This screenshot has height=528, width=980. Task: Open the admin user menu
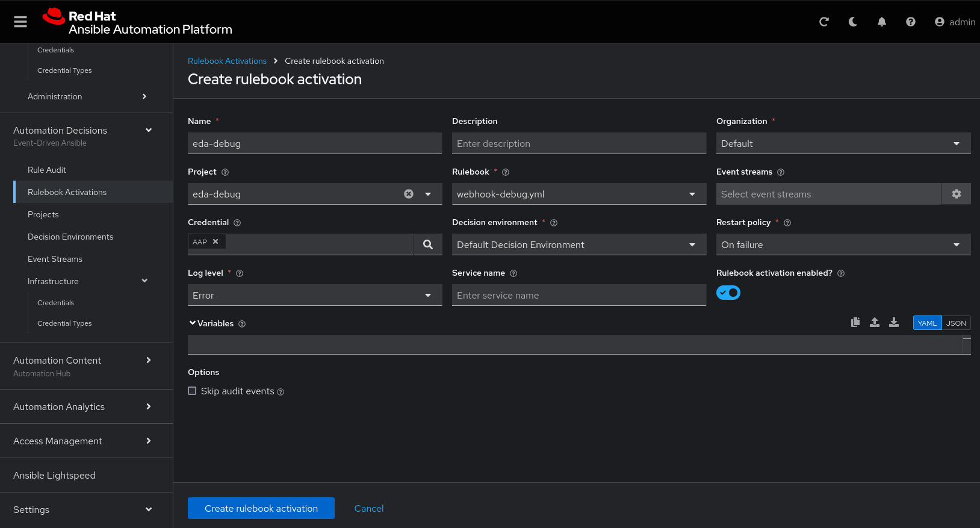point(955,22)
